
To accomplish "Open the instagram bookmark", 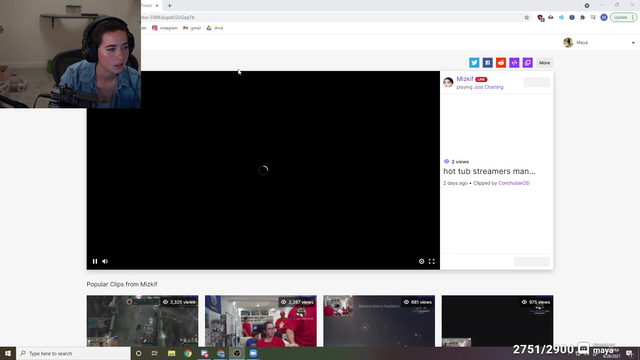I will click(x=165, y=28).
